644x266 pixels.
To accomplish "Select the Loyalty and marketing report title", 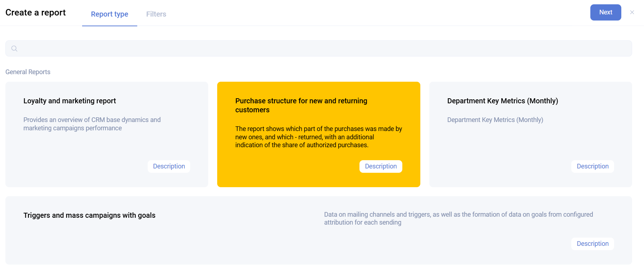I will pyautogui.click(x=70, y=101).
